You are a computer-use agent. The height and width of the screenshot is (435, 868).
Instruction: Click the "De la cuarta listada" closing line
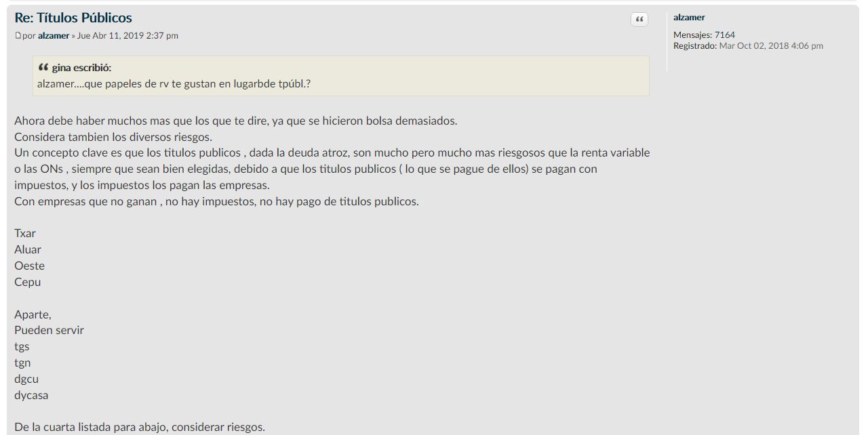(x=139, y=427)
